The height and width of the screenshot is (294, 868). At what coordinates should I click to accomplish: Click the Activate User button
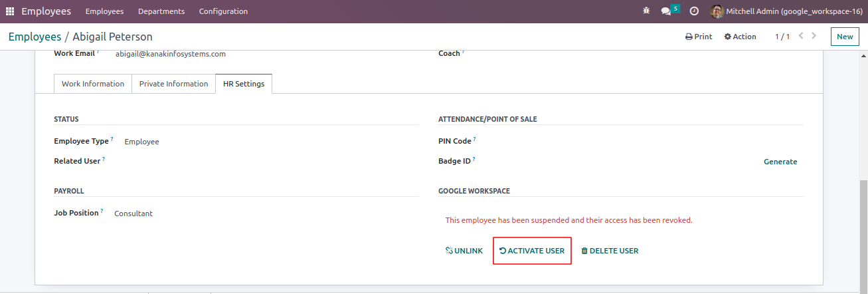532,251
